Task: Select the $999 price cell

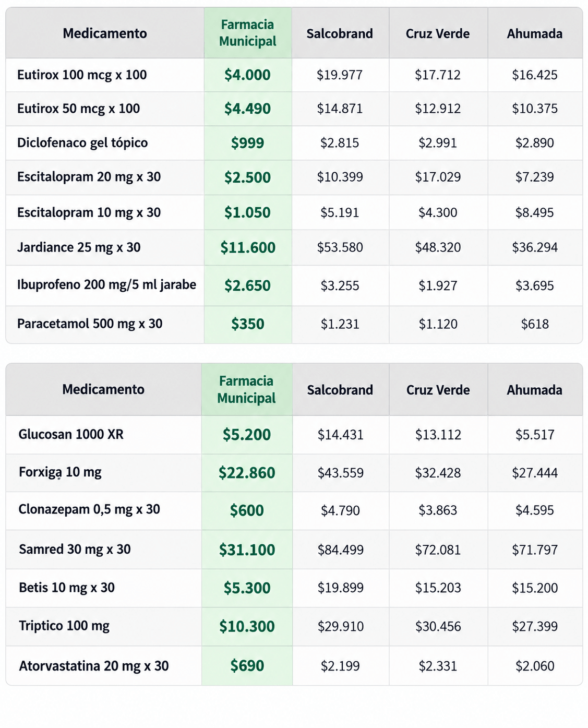Action: point(247,143)
